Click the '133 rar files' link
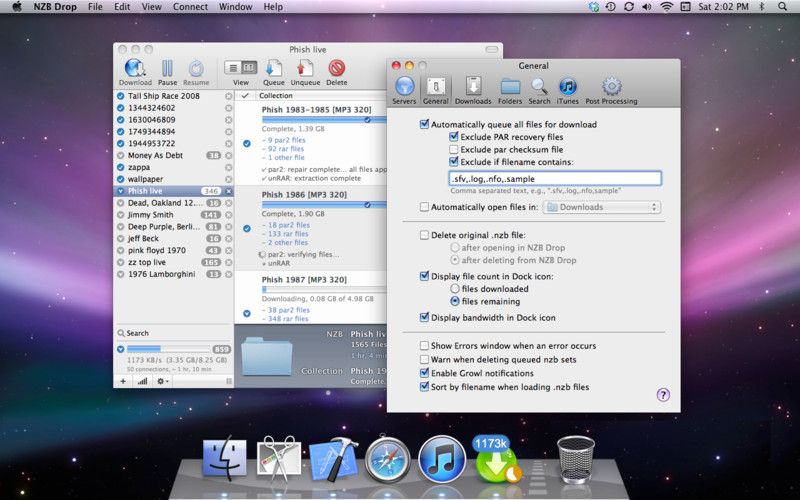 tap(285, 234)
